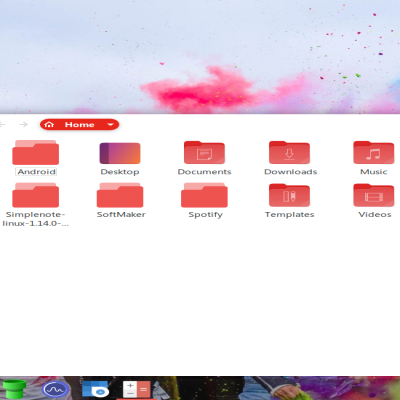Open the Templates folder

tap(289, 195)
